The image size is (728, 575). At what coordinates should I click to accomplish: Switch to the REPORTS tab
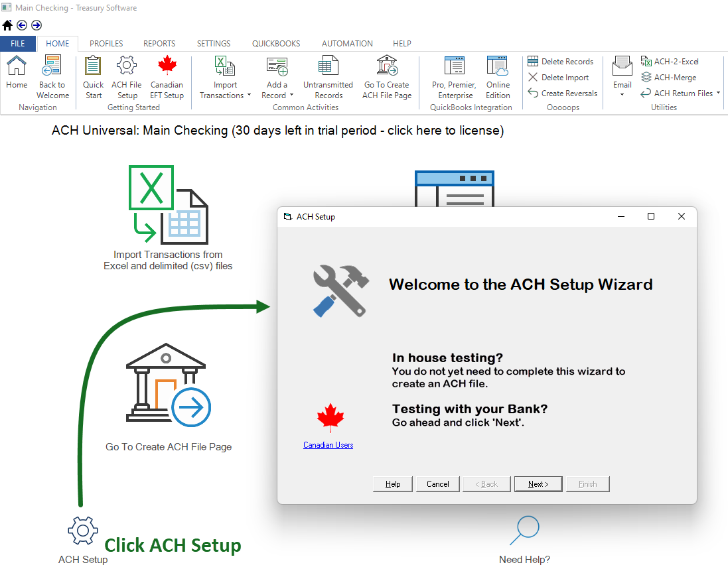pos(159,44)
